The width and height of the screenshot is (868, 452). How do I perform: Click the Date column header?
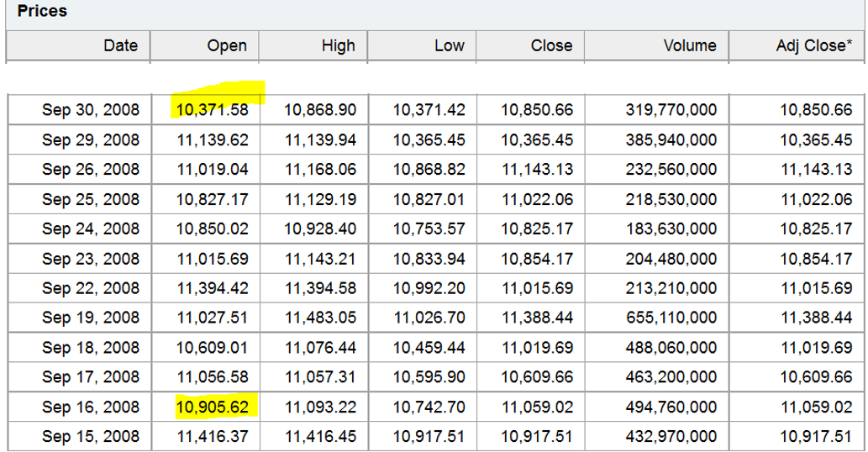(120, 46)
